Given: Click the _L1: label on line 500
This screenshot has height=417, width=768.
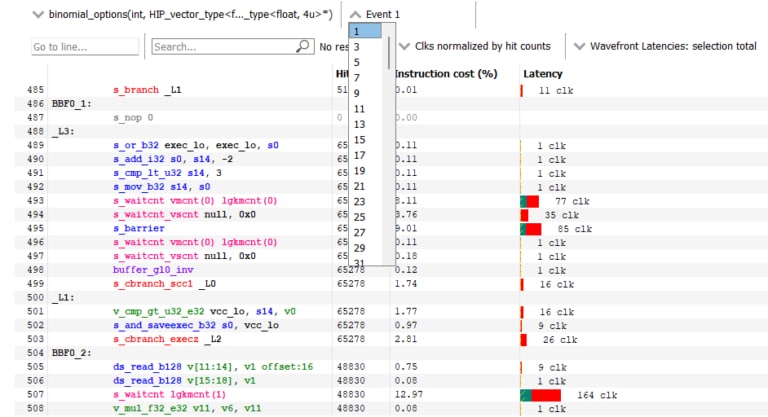Looking at the screenshot, I should 63,297.
